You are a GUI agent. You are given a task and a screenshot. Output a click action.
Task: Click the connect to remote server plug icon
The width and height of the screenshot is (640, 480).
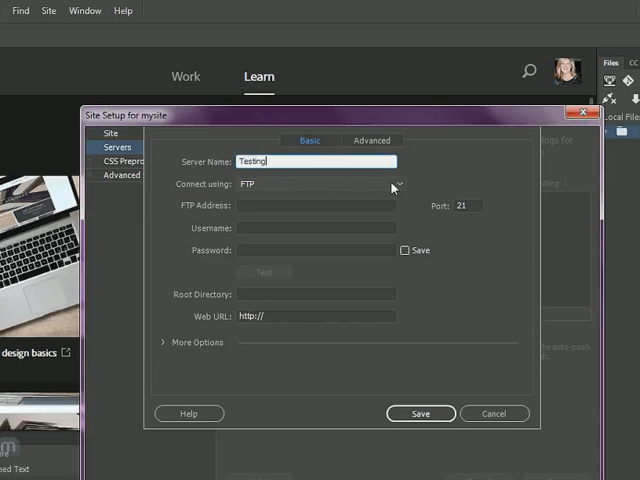tap(610, 99)
